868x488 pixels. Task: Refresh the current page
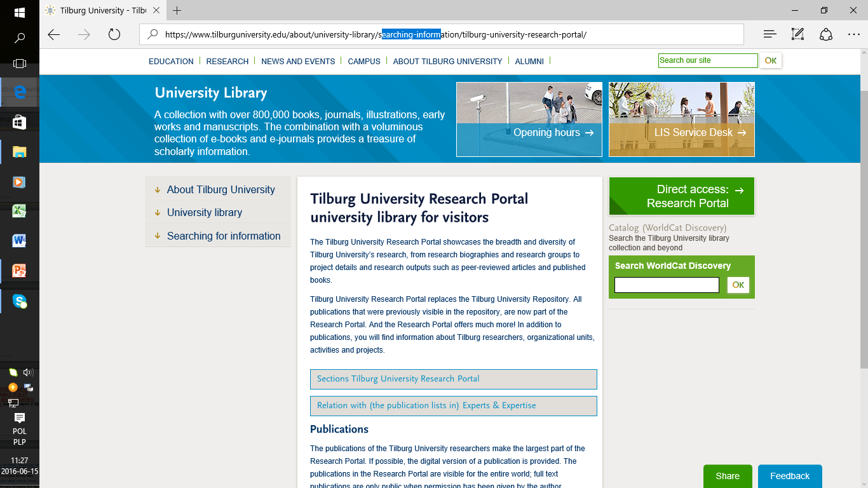(114, 34)
